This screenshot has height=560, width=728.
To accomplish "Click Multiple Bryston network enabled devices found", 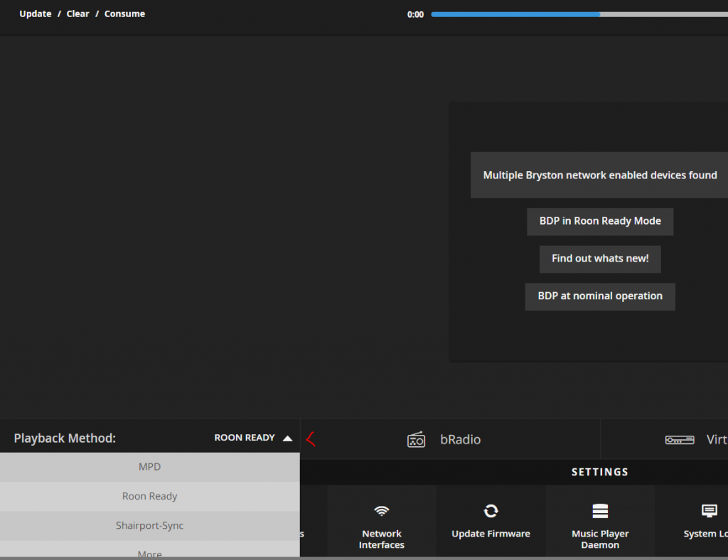I will [599, 176].
